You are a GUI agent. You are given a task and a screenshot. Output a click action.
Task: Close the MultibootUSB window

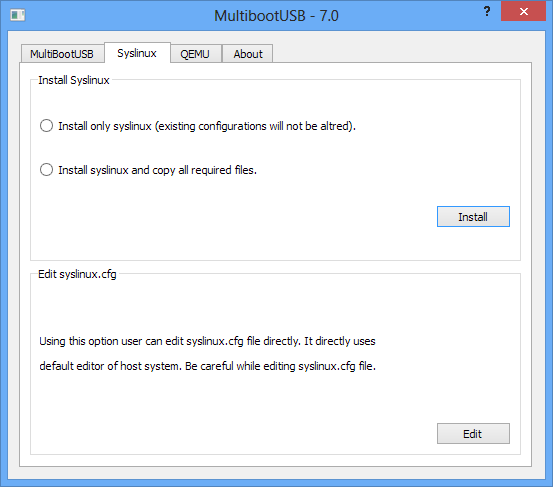coord(524,12)
